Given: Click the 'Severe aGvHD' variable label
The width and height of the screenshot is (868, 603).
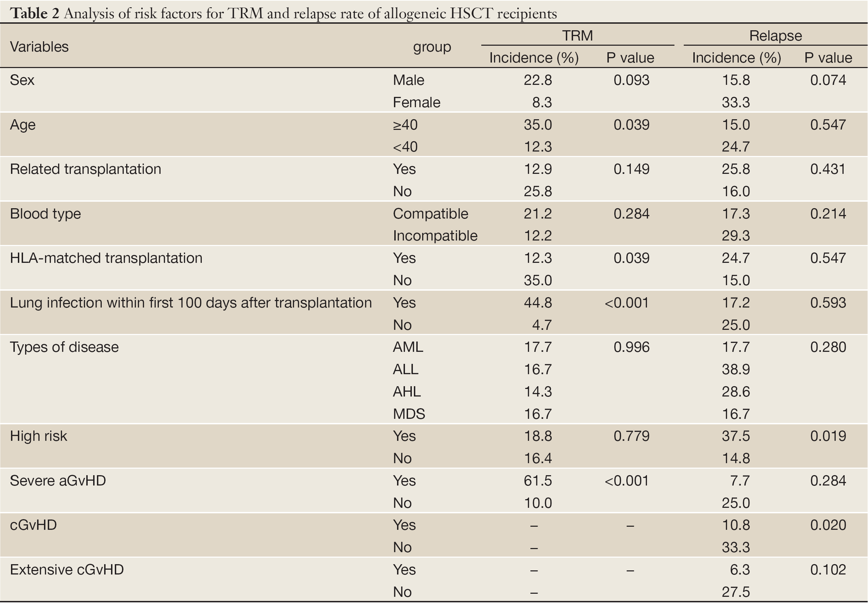Looking at the screenshot, I should click(x=58, y=481).
